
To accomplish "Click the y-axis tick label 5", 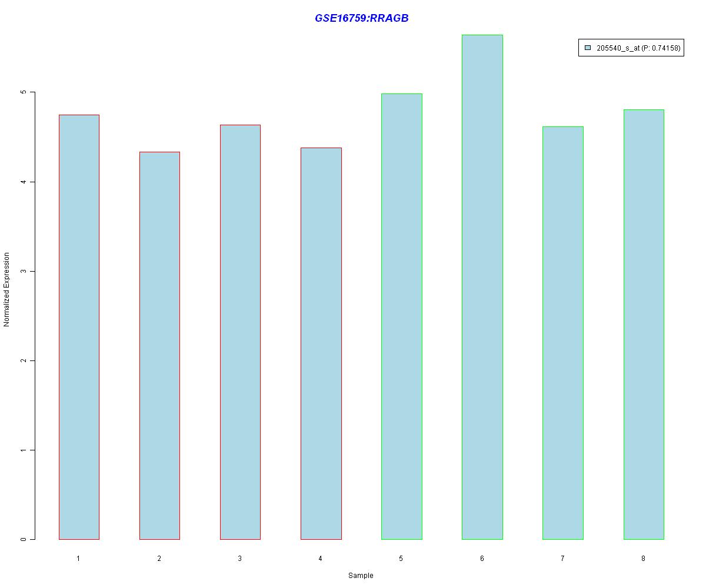I will (25, 92).
